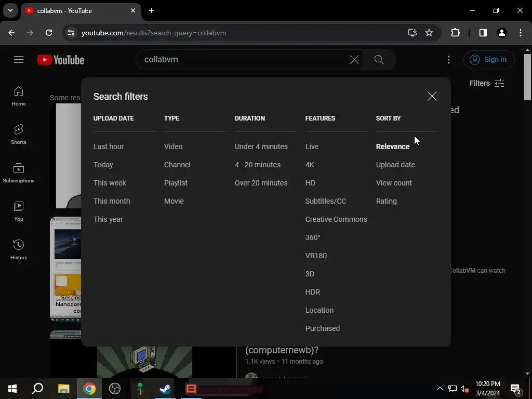Image resolution: width=532 pixels, height=399 pixels.
Task: Toggle Chrome side panel icon
Action: tap(483, 33)
